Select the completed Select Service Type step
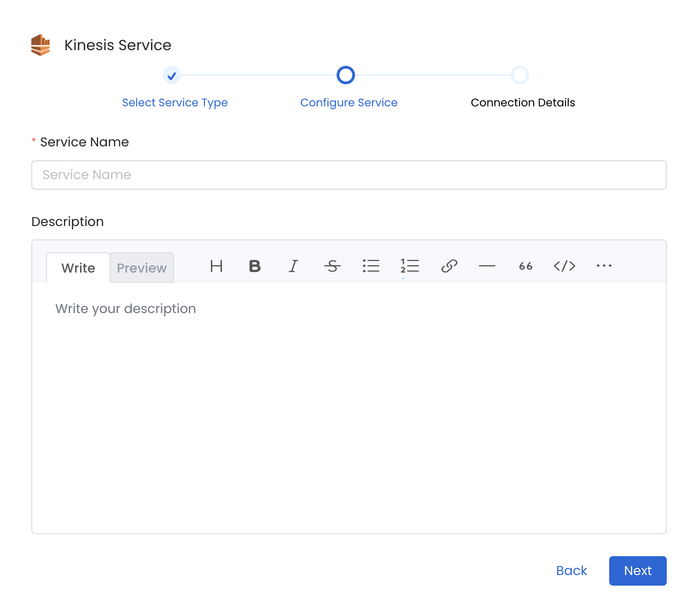This screenshot has width=699, height=616. [x=172, y=76]
